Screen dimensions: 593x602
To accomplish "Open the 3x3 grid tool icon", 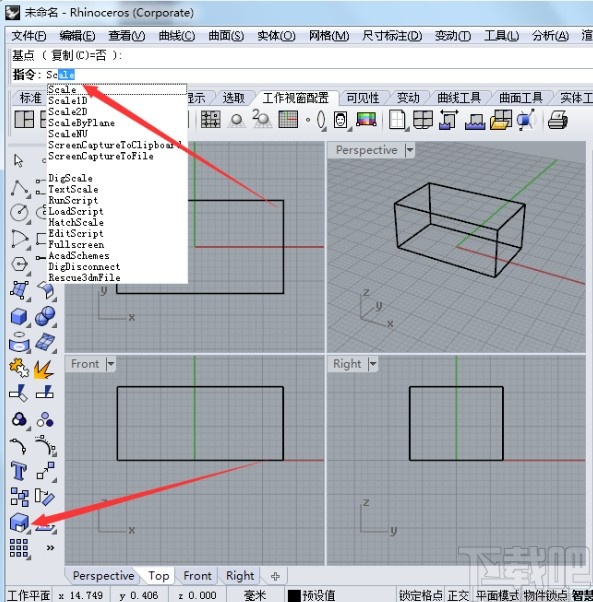I will pyautogui.click(x=19, y=548).
